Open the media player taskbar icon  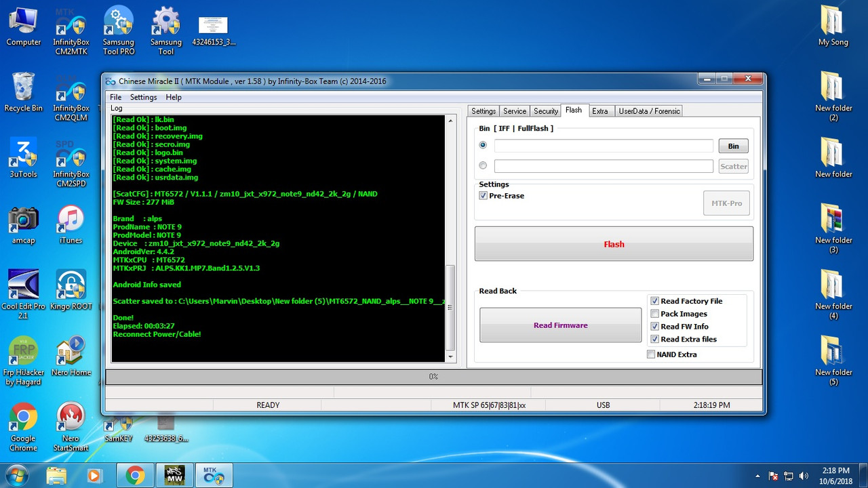coord(94,476)
